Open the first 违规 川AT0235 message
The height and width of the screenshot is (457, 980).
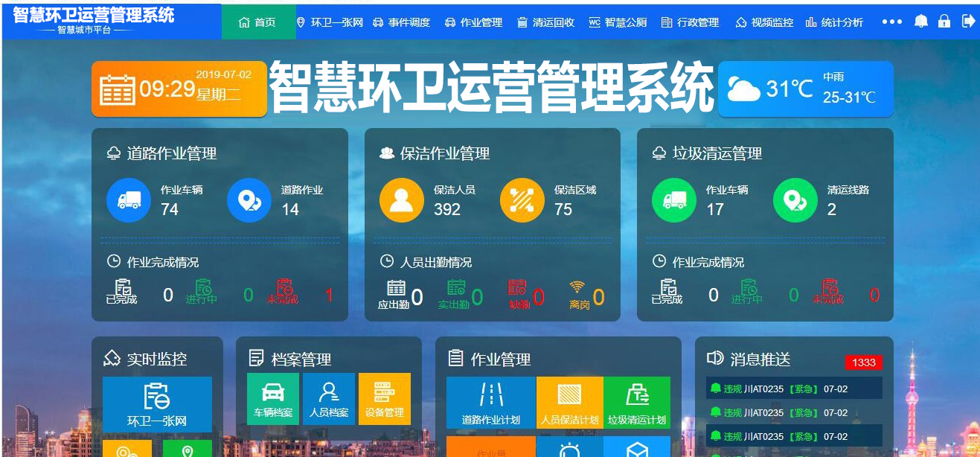coord(793,389)
